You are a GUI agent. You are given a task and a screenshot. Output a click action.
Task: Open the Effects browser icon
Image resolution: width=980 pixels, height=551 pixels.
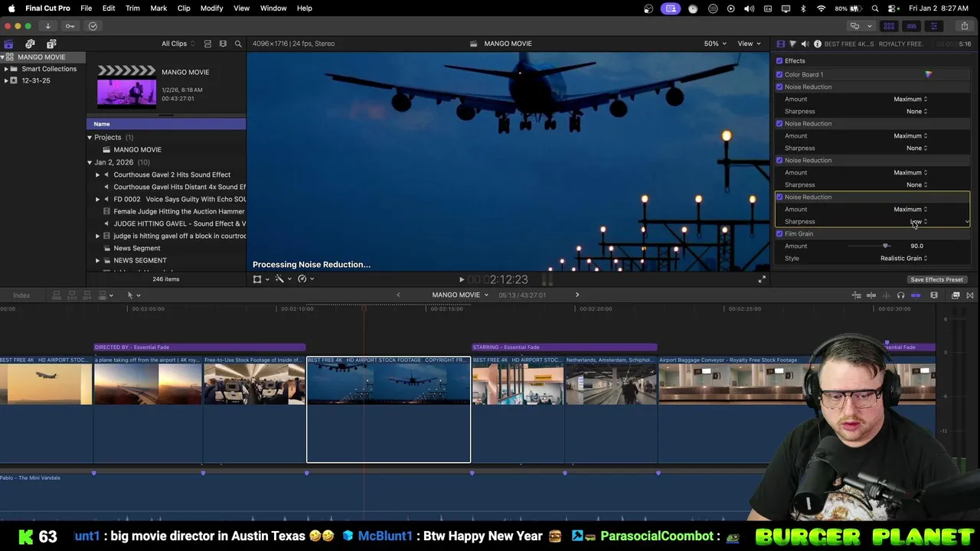[955, 295]
